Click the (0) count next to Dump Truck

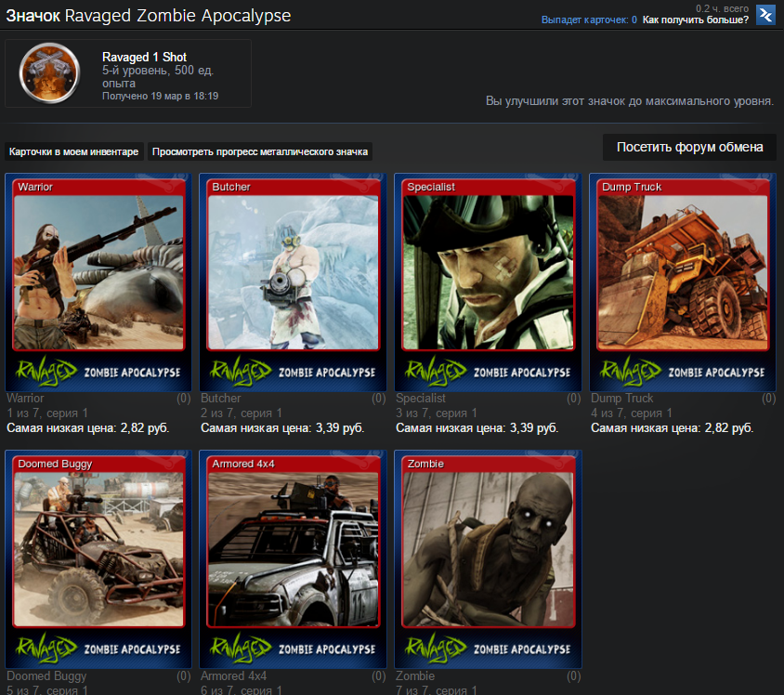(768, 398)
